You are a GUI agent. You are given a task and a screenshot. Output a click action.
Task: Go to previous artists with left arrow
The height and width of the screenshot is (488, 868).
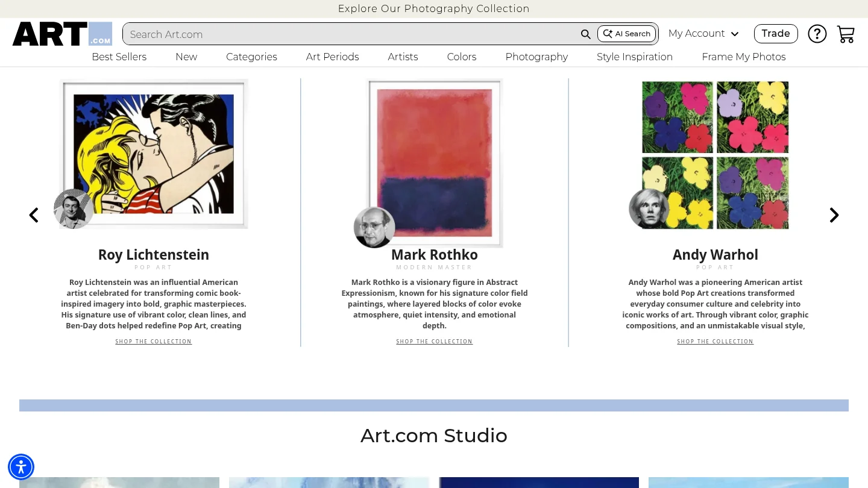click(x=34, y=215)
